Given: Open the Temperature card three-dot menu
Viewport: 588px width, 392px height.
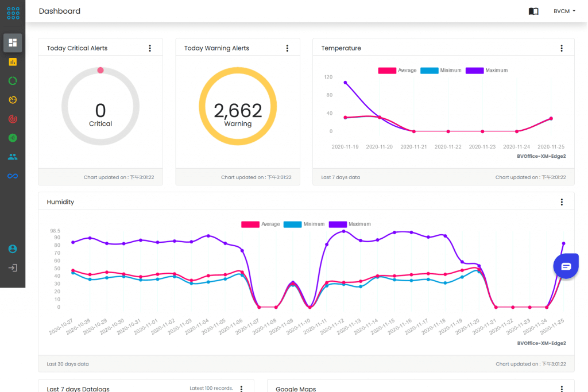Looking at the screenshot, I should (x=562, y=48).
